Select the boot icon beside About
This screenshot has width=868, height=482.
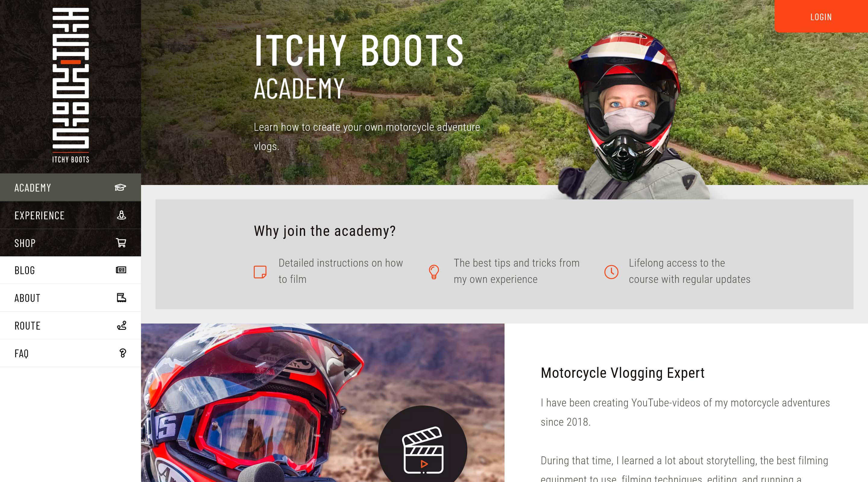point(121,298)
